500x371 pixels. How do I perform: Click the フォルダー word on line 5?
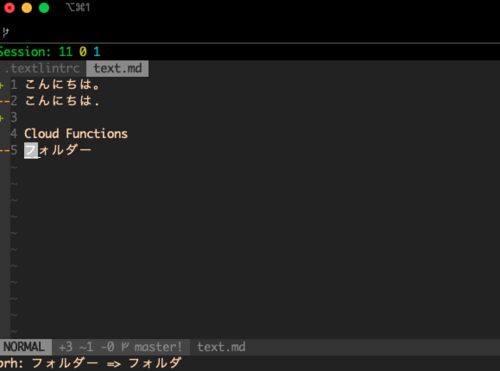(58, 150)
